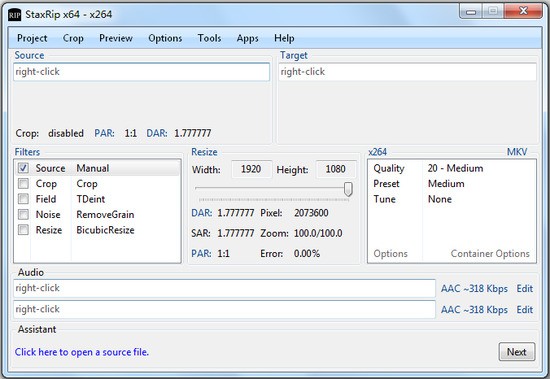Click the Next button
Viewport: 550px width, 379px height.
point(517,352)
